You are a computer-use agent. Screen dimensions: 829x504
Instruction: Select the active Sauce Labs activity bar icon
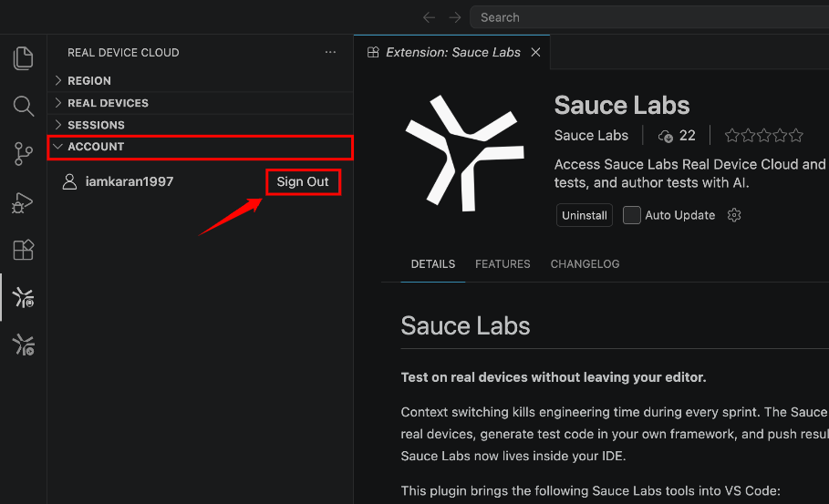pos(24,297)
